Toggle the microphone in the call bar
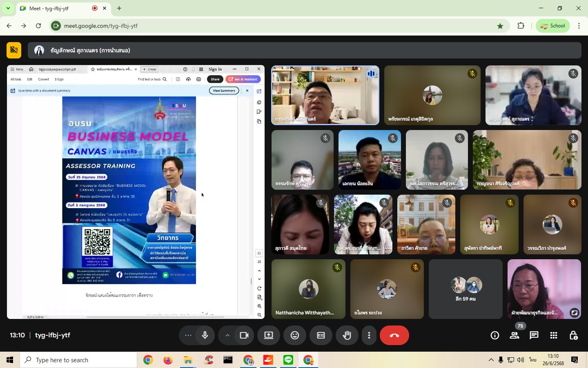 coord(205,335)
